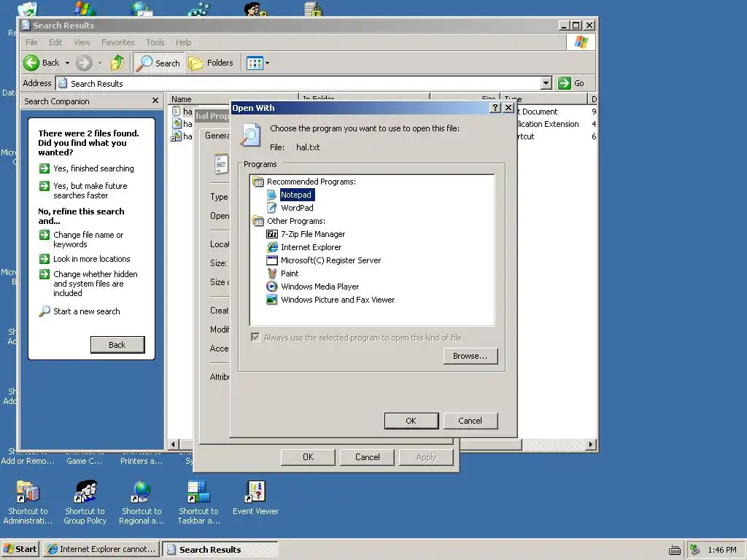Expand the Forward history dropdown arrow
Image resolution: width=747 pixels, height=560 pixels.
(x=100, y=63)
